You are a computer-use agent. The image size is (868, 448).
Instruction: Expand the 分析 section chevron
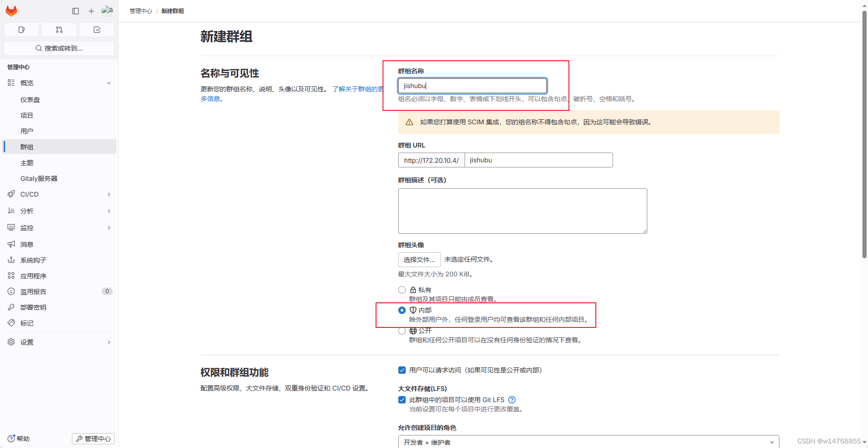tap(109, 211)
